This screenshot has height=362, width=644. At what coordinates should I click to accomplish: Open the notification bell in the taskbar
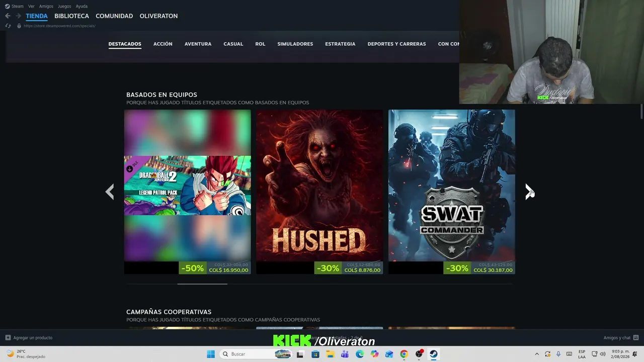[635, 354]
